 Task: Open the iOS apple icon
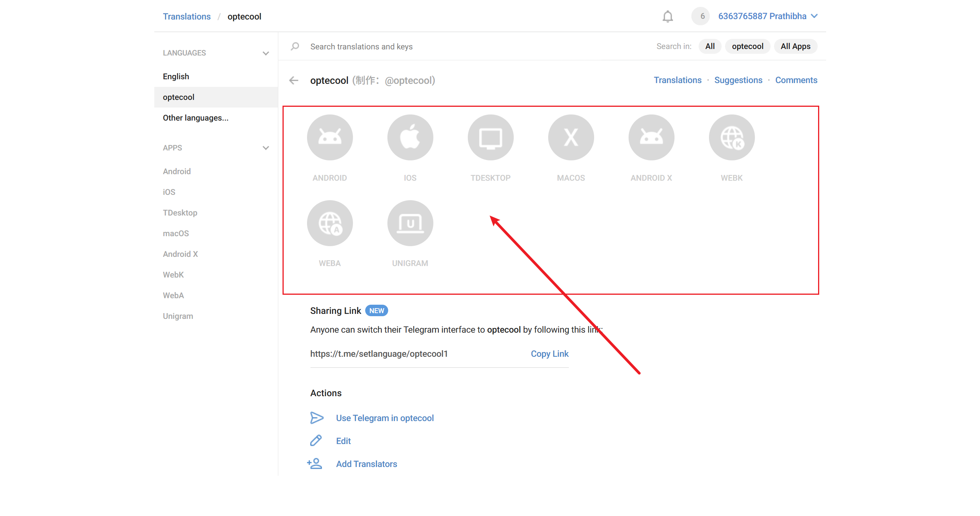point(410,137)
